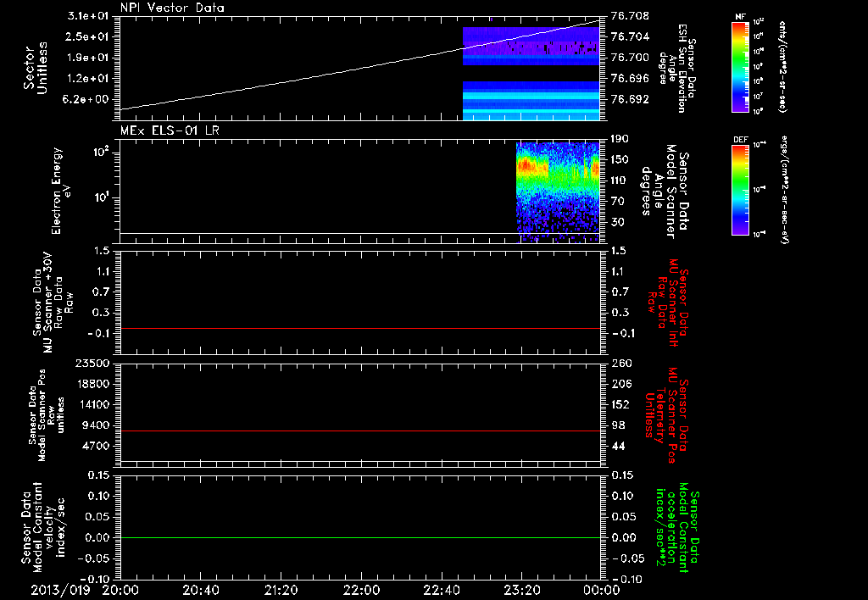Screen dimensions: 868x600
Task: Click the "00:00" time tick label
Action: click(602, 590)
